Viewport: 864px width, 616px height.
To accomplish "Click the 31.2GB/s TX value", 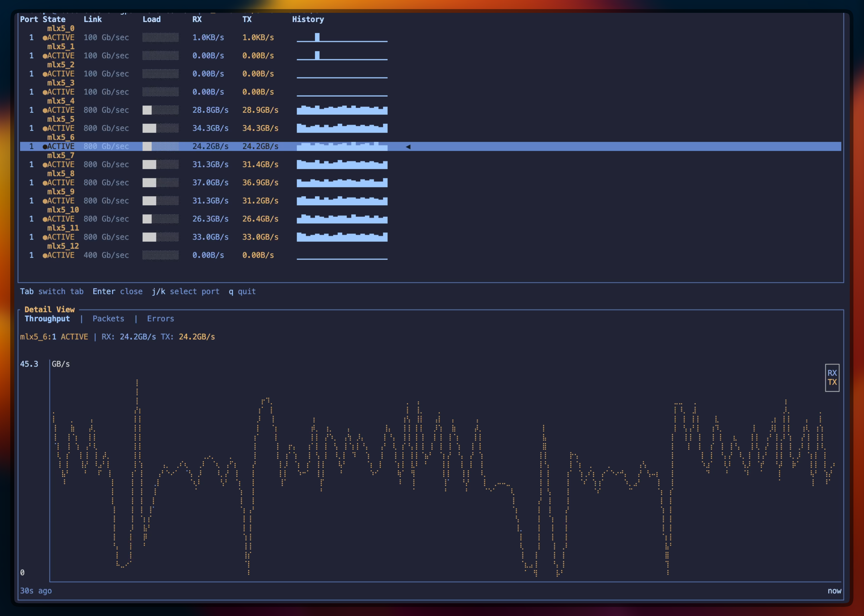I will (260, 201).
